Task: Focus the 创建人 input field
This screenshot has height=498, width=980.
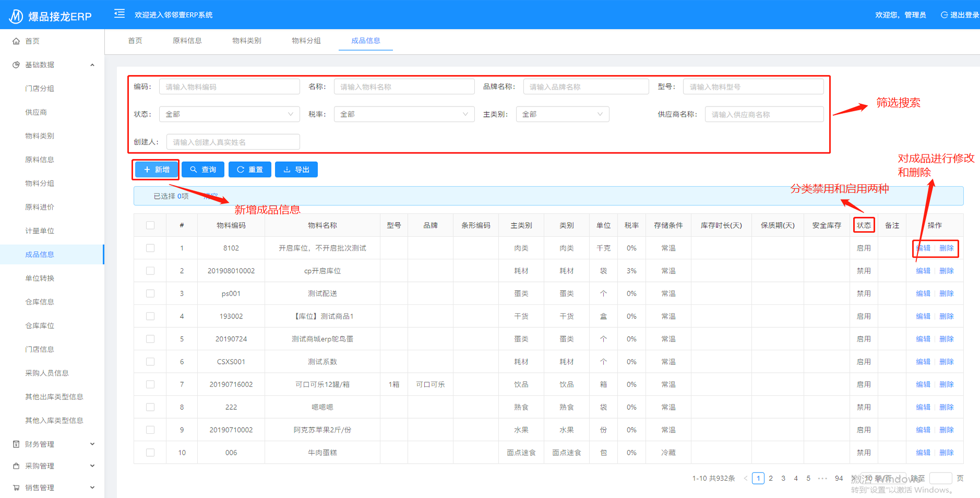Action: coord(233,142)
